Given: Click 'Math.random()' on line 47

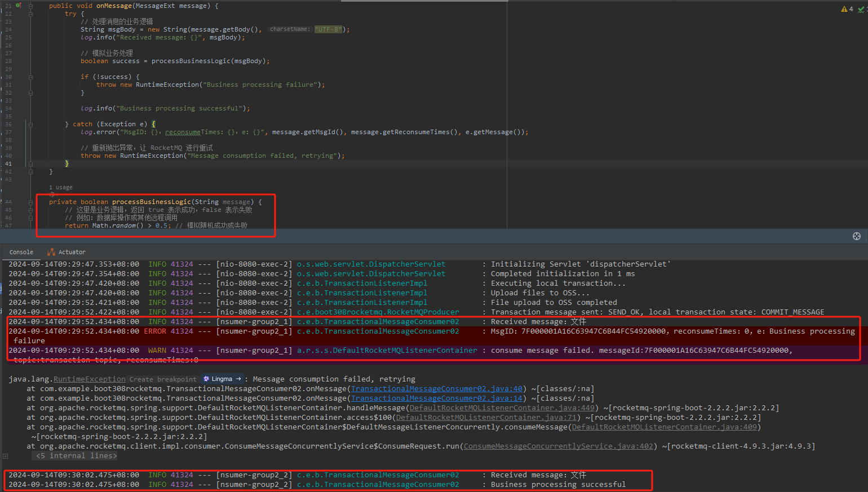Looking at the screenshot, I should pyautogui.click(x=118, y=225).
